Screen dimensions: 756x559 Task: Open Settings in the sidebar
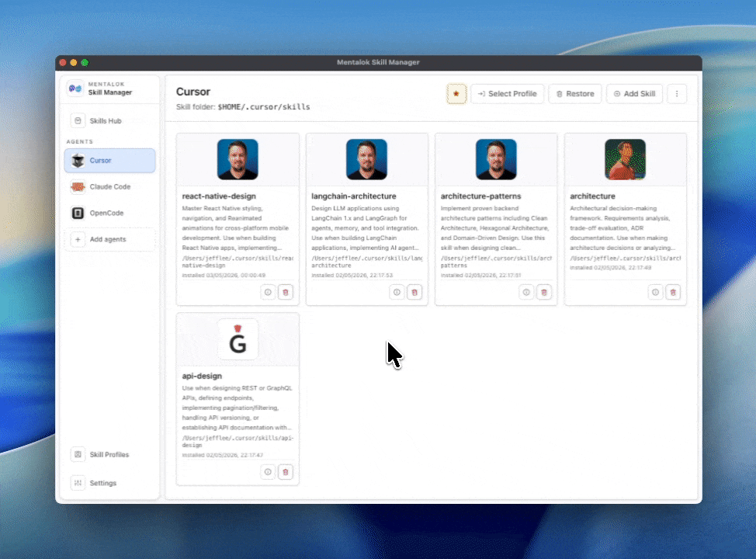(x=110, y=483)
